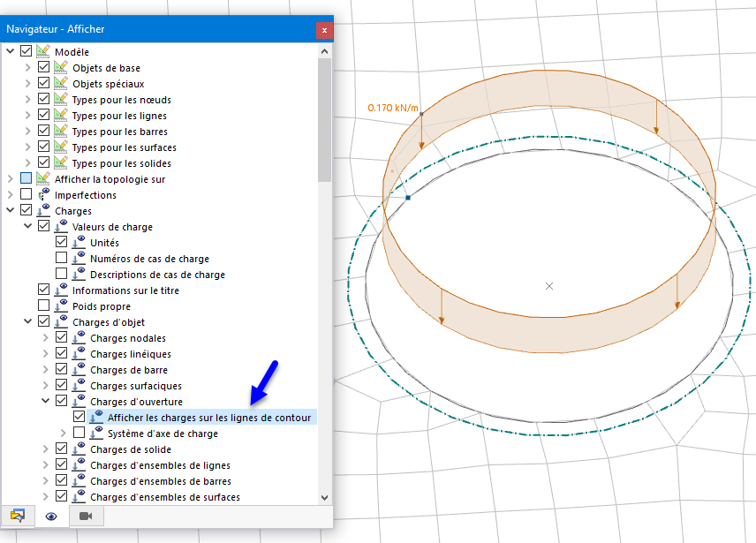Viewport: 756px width, 543px height.
Task: Enable Descriptions de cas de charge checkbox
Action: point(61,273)
